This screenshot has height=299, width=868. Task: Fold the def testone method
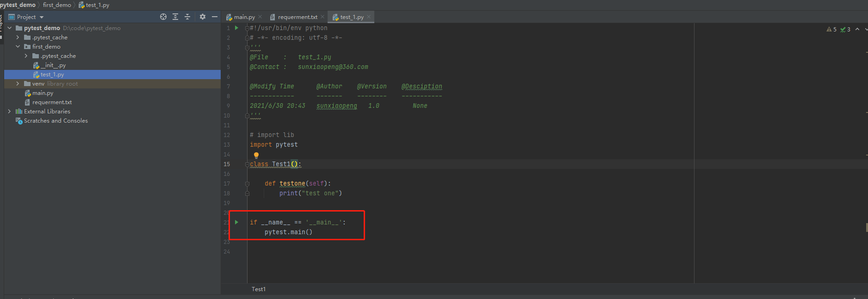[247, 184]
